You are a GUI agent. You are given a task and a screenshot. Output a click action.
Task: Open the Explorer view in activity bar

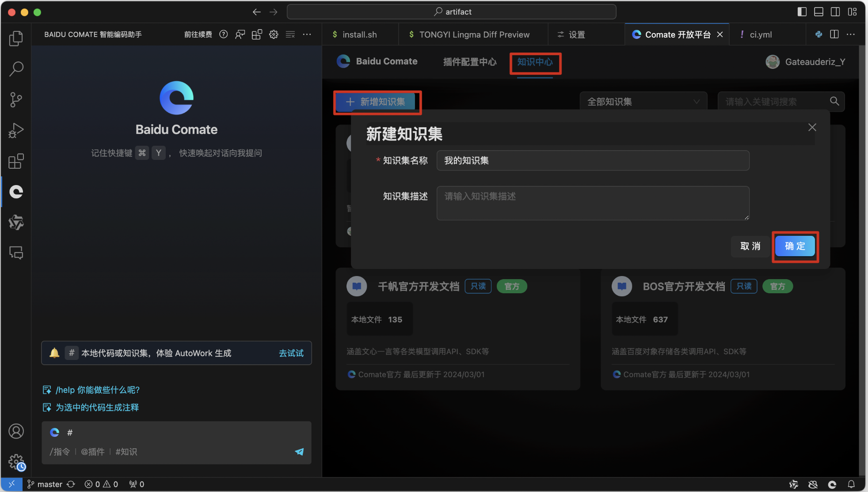[16, 38]
